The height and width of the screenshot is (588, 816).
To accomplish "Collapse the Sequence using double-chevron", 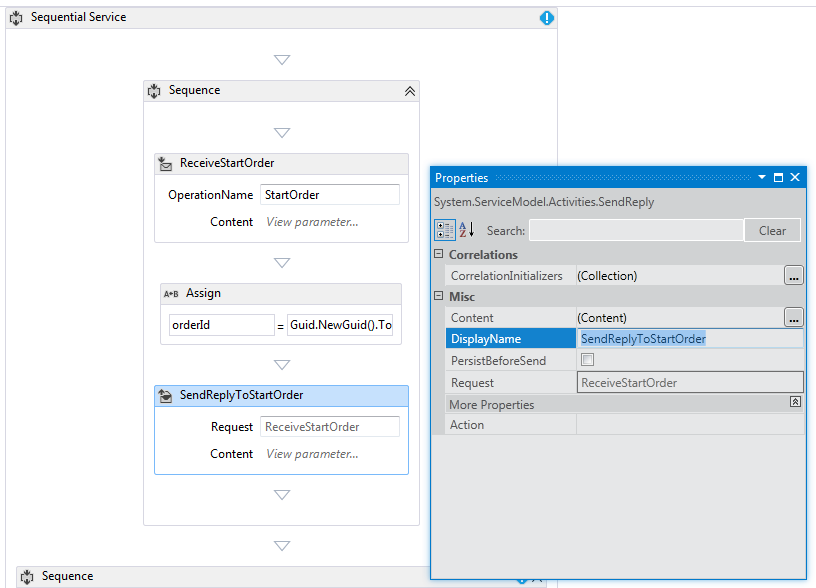I will tap(410, 90).
